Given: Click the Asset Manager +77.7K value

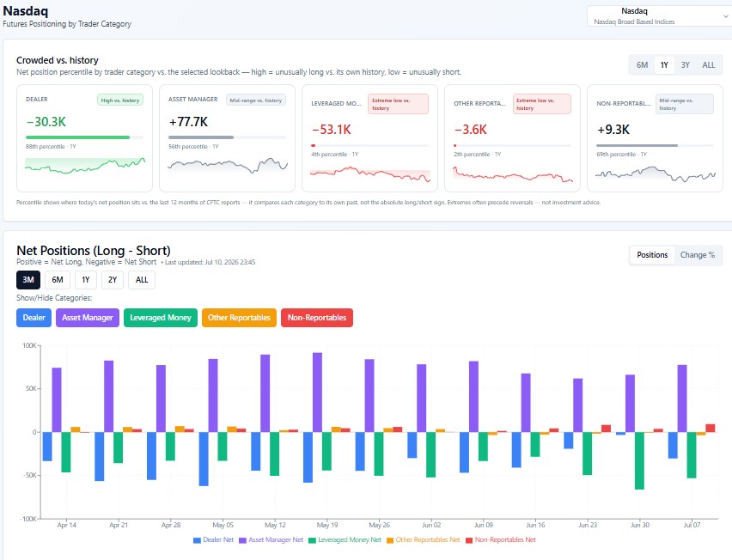Looking at the screenshot, I should (189, 122).
